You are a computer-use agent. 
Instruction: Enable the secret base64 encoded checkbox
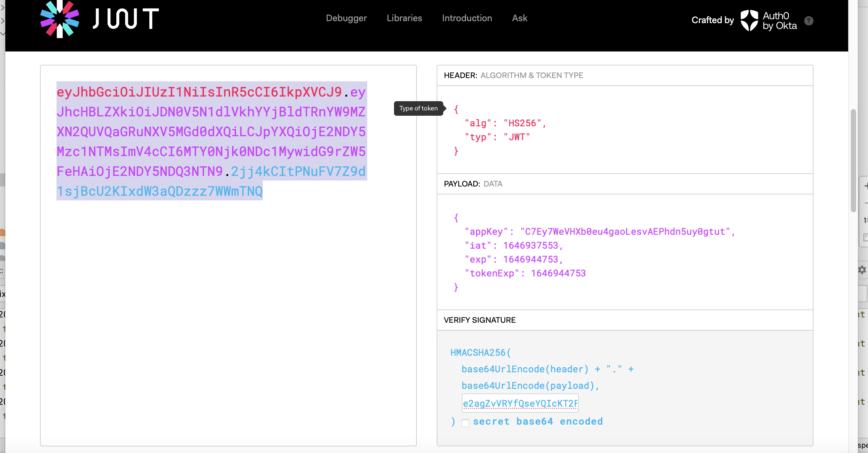tap(465, 423)
